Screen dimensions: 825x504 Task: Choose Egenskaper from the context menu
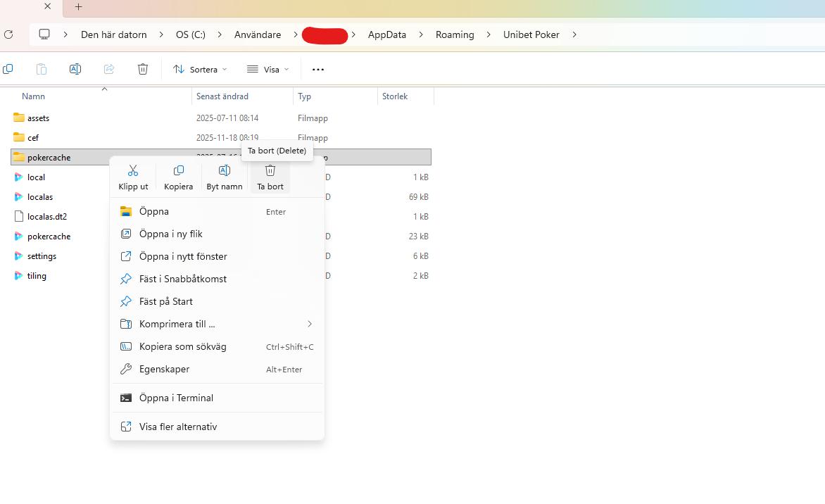[x=164, y=369]
